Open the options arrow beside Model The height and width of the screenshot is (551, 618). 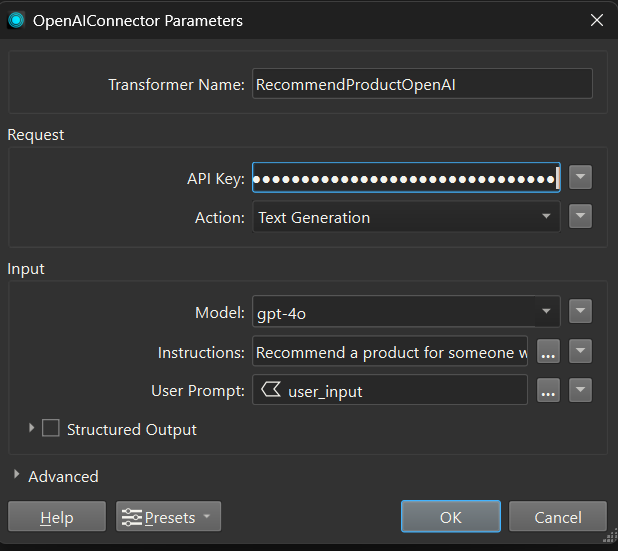pyautogui.click(x=580, y=311)
